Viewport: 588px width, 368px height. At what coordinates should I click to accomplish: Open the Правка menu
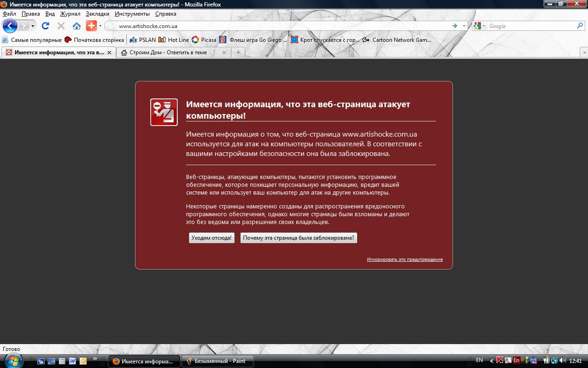[31, 14]
